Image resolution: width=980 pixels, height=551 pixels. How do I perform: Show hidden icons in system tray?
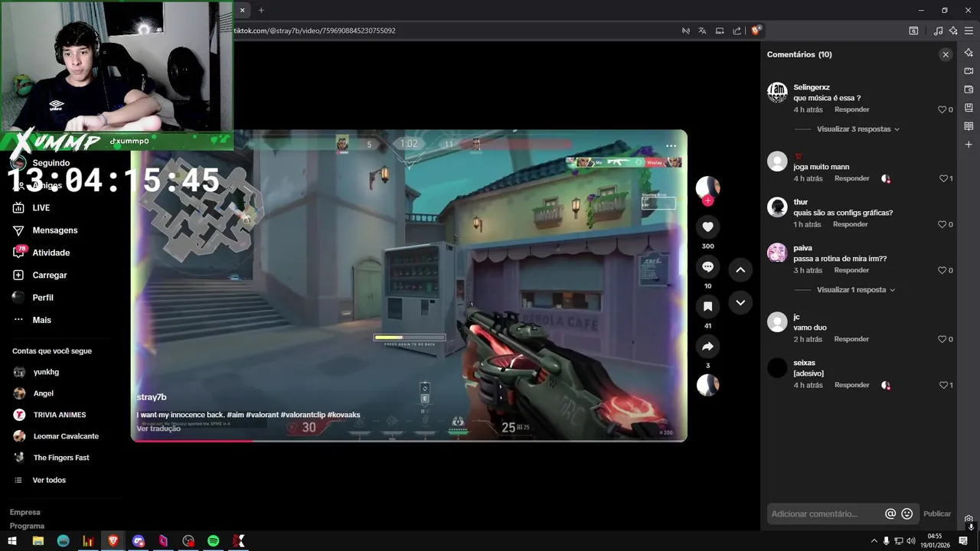click(x=874, y=541)
